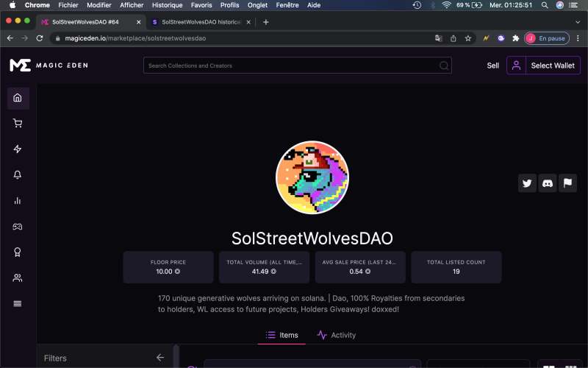This screenshot has width=588, height=368.
Task: Open the Chrome extensions puzzle icon
Action: pyautogui.click(x=516, y=38)
